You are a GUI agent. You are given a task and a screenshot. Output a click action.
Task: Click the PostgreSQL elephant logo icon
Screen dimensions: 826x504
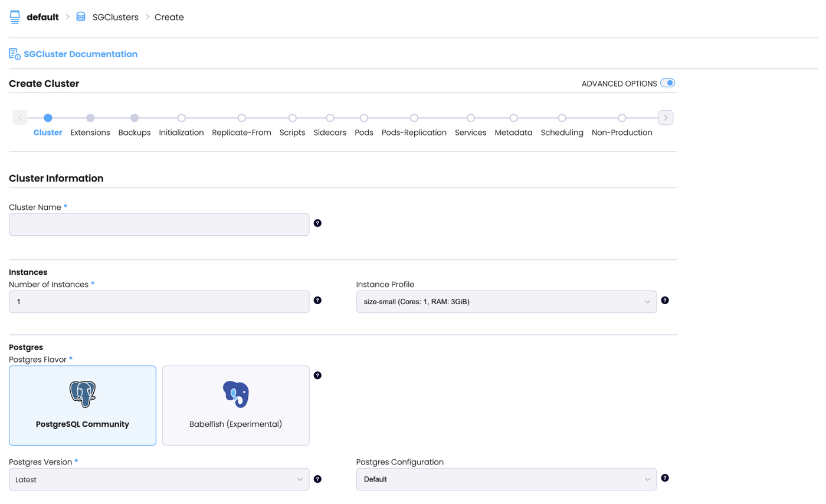click(82, 394)
